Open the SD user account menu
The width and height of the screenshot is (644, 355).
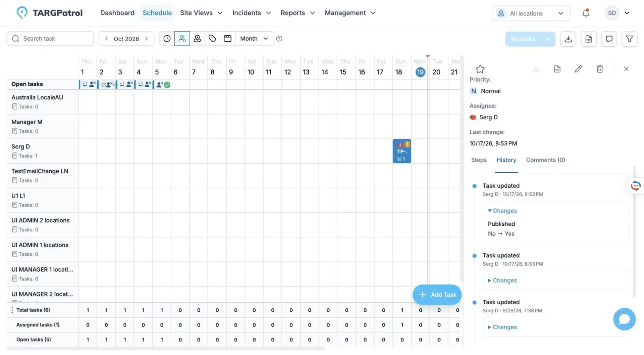617,13
